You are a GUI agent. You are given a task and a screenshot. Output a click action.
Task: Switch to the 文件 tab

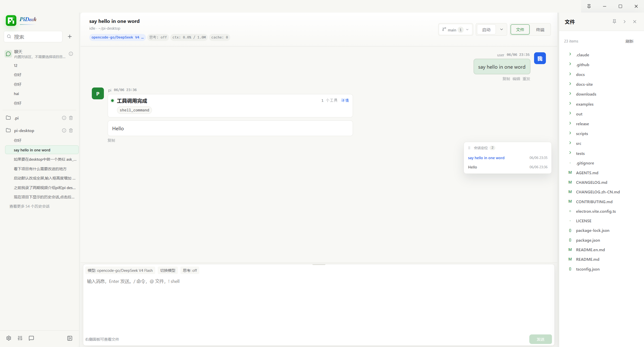click(x=520, y=30)
